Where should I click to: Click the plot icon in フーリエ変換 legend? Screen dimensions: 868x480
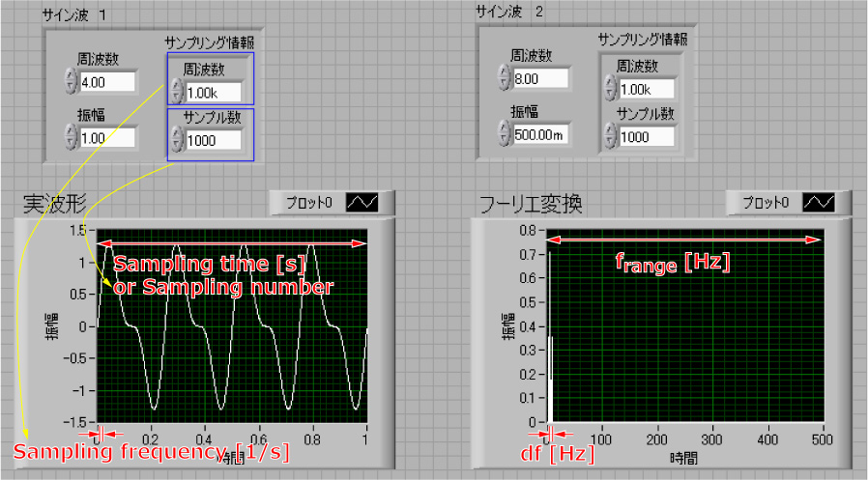pos(818,203)
